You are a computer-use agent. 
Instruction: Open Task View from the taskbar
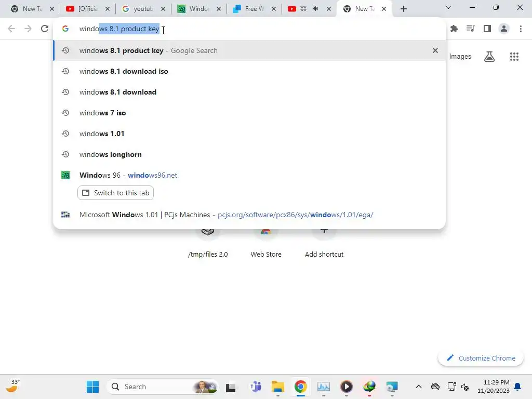(231, 387)
